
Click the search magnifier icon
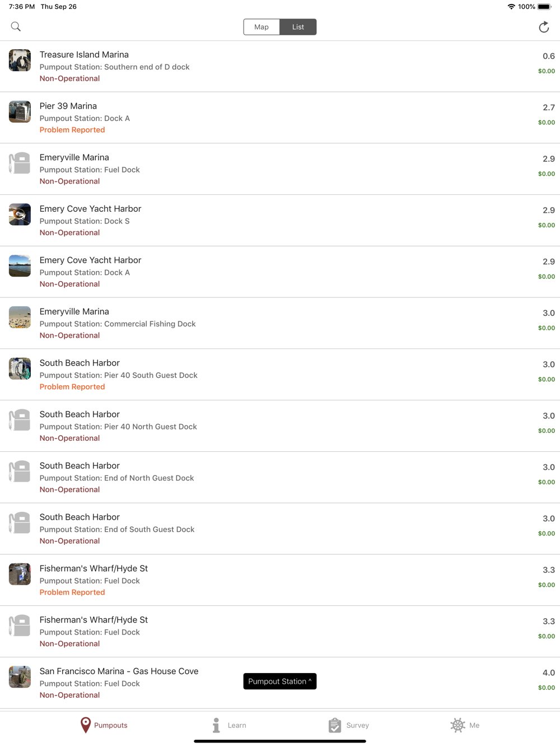point(16,27)
